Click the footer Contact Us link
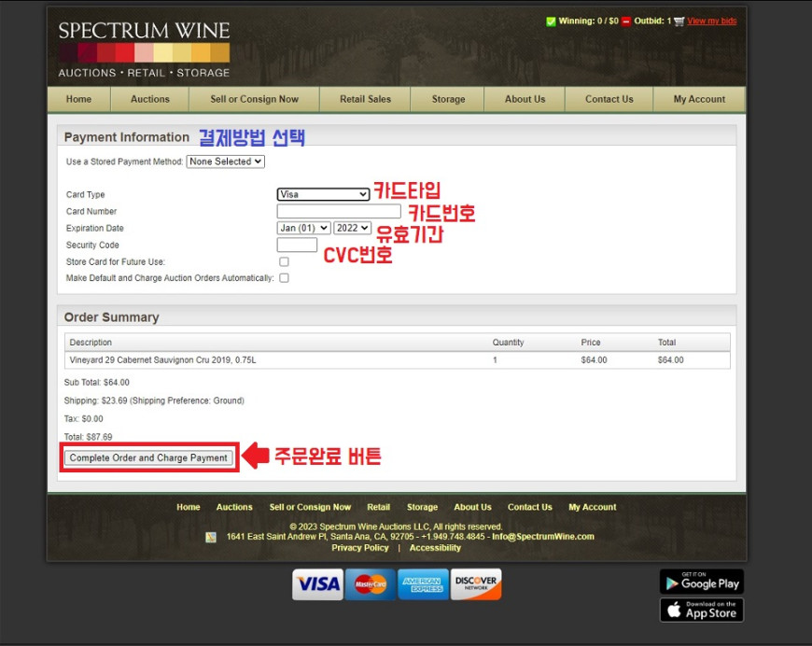 coord(530,507)
